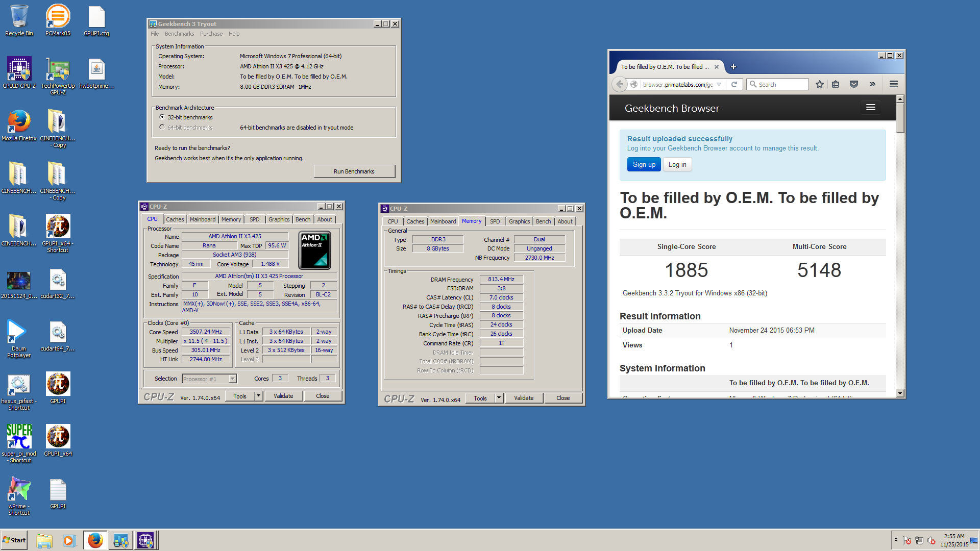Click the Tools button in left CPU-Z
Viewport: 980px width, 551px height.
240,396
